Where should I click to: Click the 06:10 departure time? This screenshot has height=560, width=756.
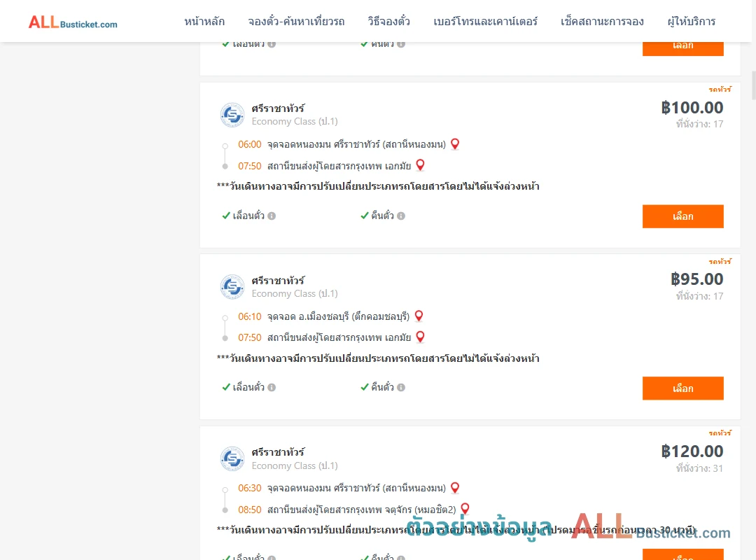[x=249, y=317]
